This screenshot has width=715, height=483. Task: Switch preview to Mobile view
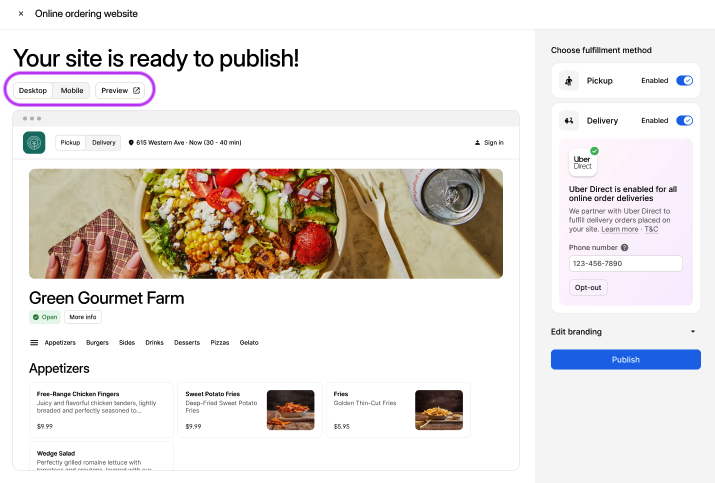click(x=72, y=90)
